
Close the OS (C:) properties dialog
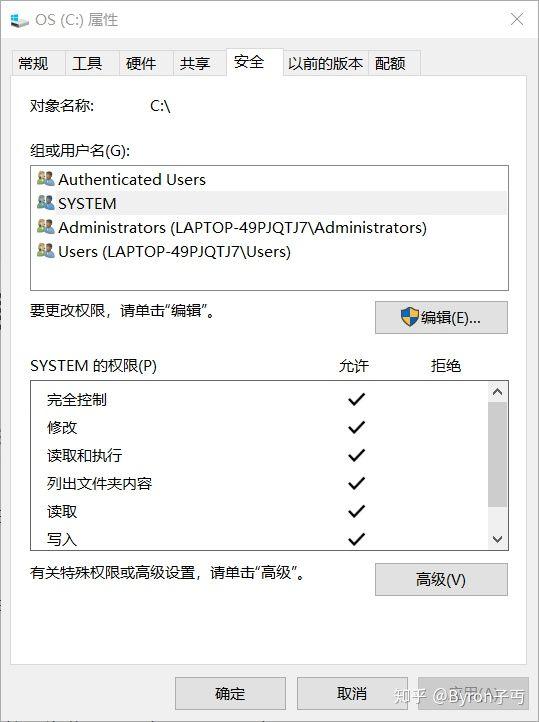coord(517,19)
